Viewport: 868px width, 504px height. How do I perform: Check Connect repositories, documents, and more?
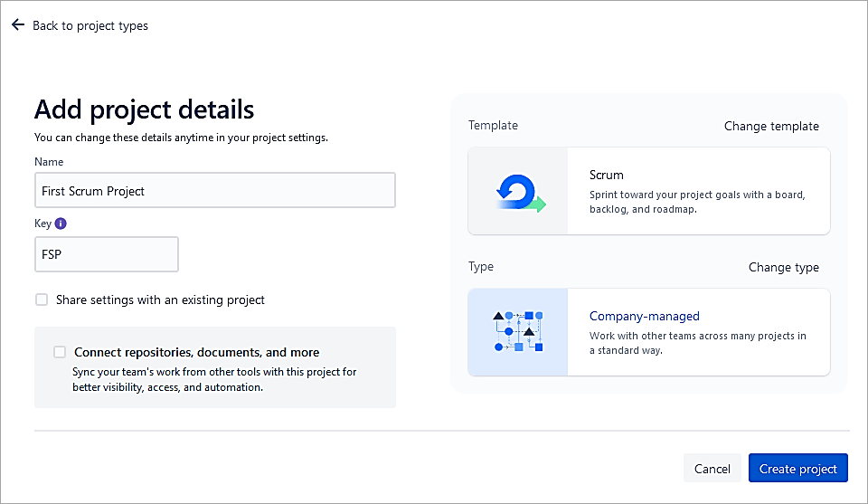[60, 352]
